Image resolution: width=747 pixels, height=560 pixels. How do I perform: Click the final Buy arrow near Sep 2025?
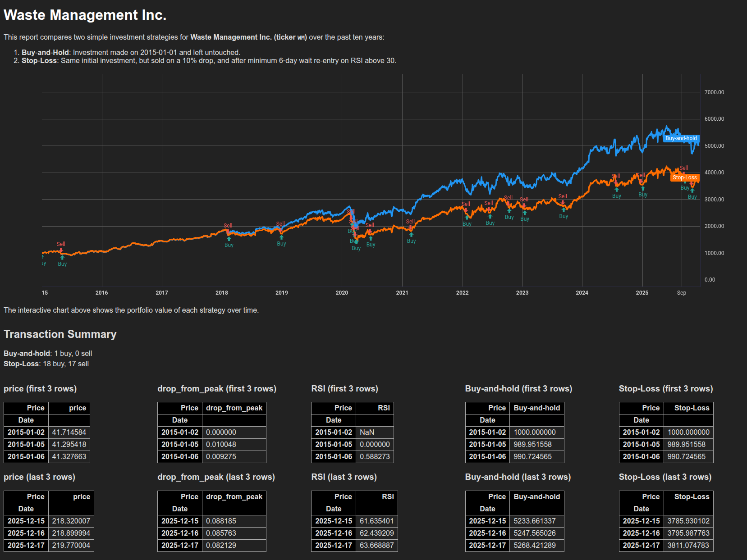pos(693,191)
